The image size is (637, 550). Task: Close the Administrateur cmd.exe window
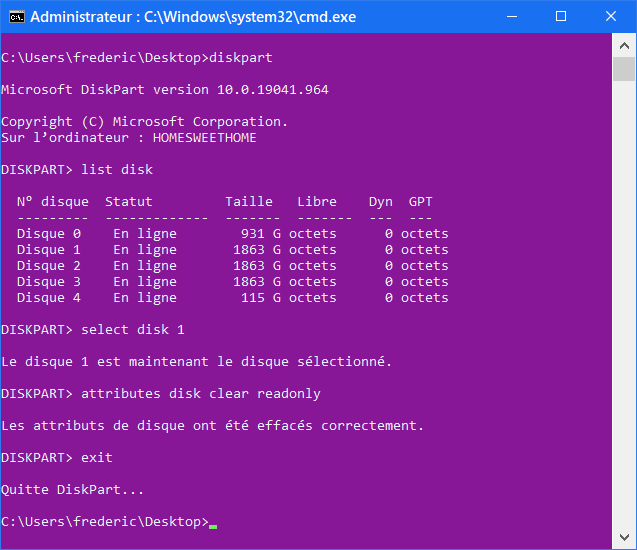[609, 16]
